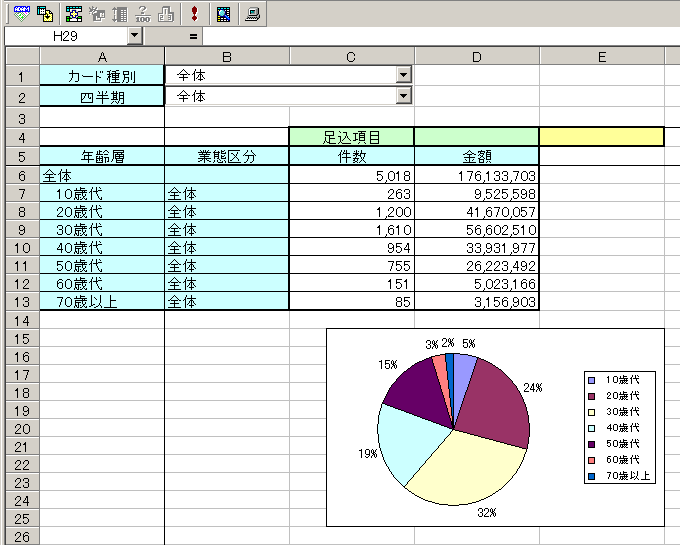Click the Name Box showing H29
Viewport: 680px width, 545px height.
[66, 36]
